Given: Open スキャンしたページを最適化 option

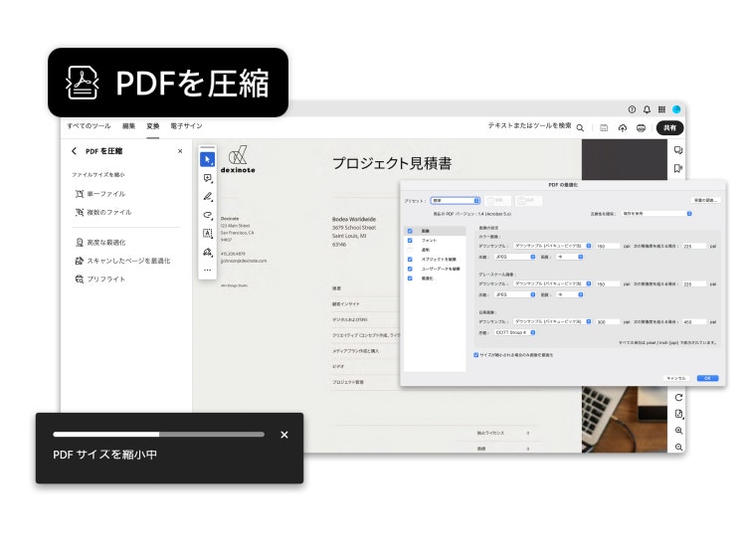Looking at the screenshot, I should tap(122, 261).
